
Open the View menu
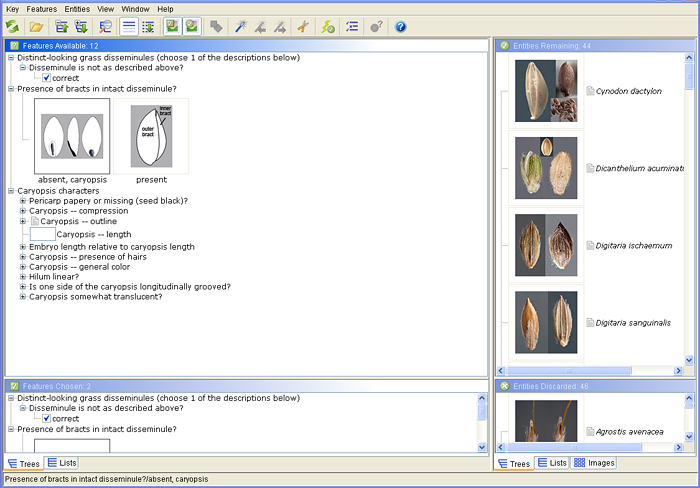tap(105, 9)
